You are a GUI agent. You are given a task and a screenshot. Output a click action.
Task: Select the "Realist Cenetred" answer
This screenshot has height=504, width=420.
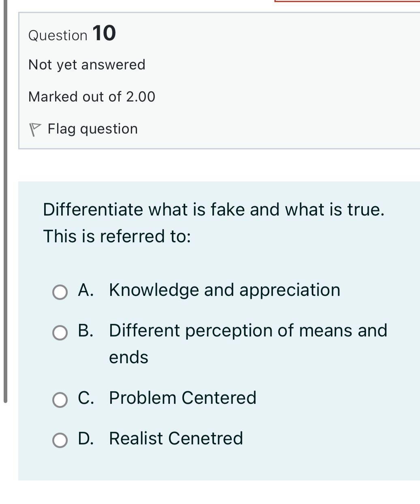tap(175, 438)
